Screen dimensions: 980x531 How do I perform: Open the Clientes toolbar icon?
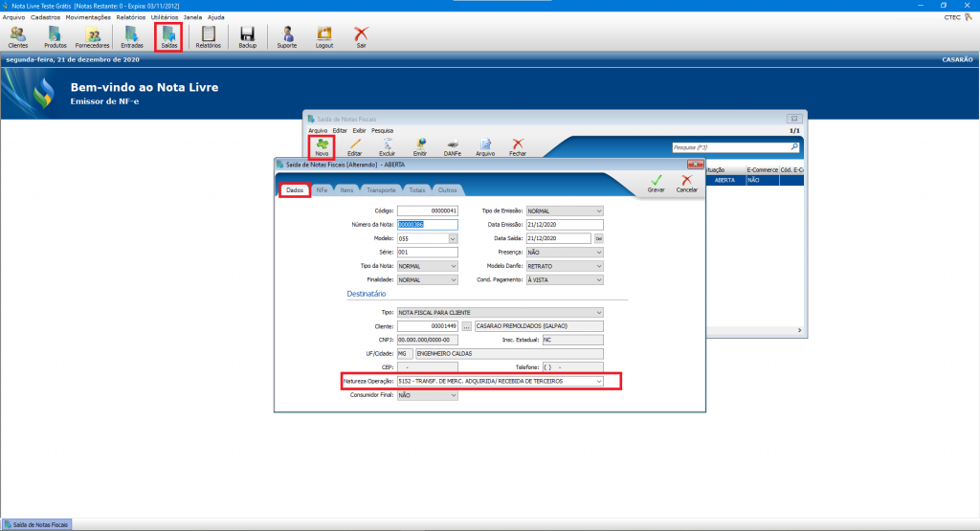click(x=17, y=36)
